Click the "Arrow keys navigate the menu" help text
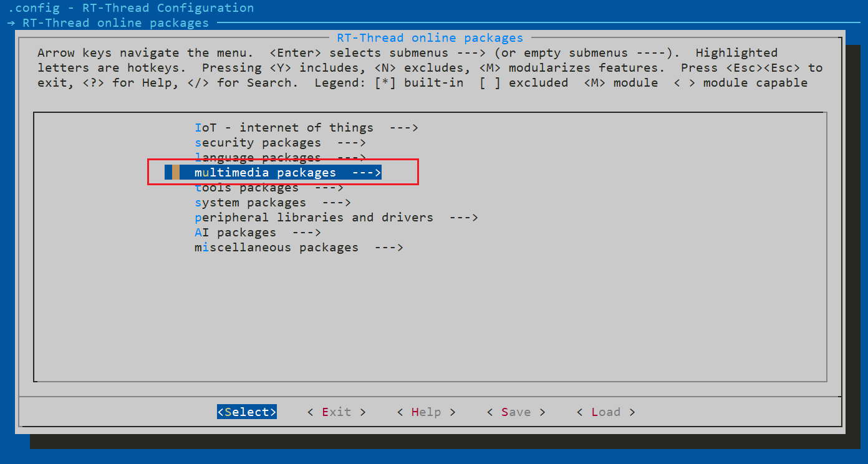Screen dimensions: 868x464 [x=145, y=53]
